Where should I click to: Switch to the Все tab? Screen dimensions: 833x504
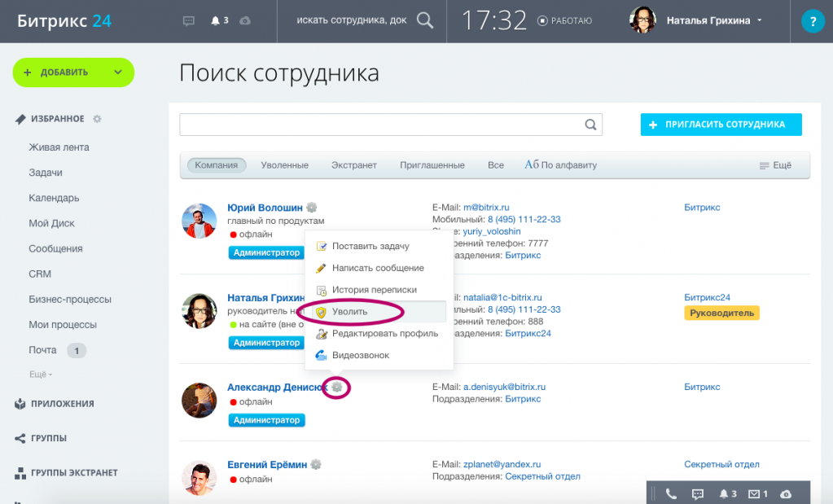tap(496, 165)
